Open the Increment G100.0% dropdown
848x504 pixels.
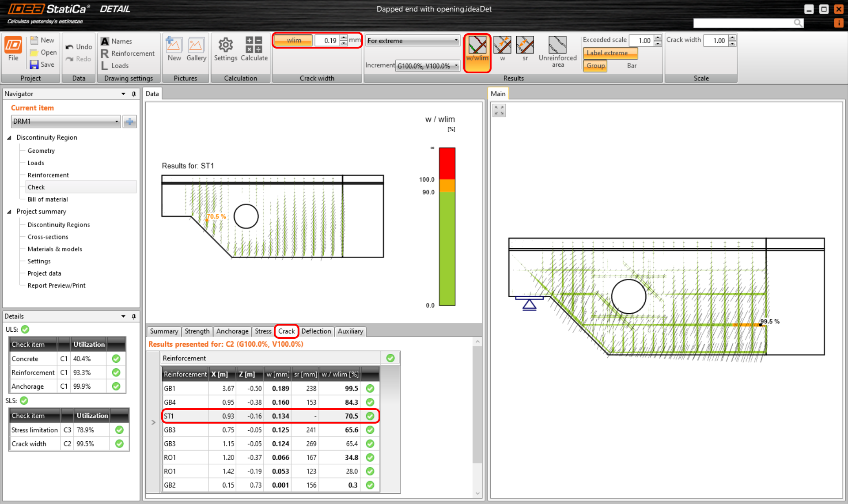pos(428,66)
